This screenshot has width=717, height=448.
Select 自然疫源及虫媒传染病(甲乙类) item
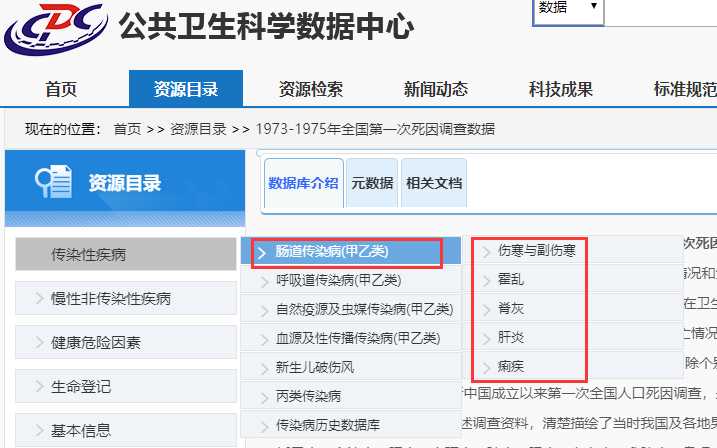pos(363,309)
